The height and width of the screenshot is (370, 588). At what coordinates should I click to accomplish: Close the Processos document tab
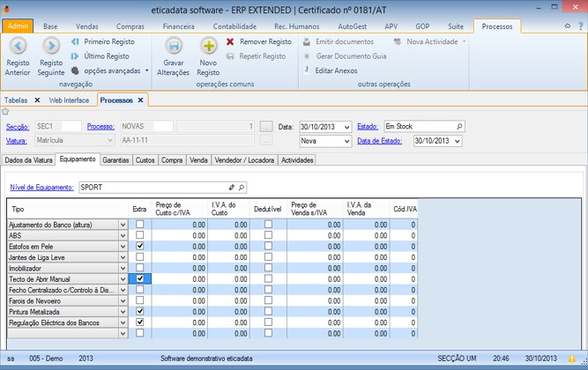pyautogui.click(x=141, y=100)
